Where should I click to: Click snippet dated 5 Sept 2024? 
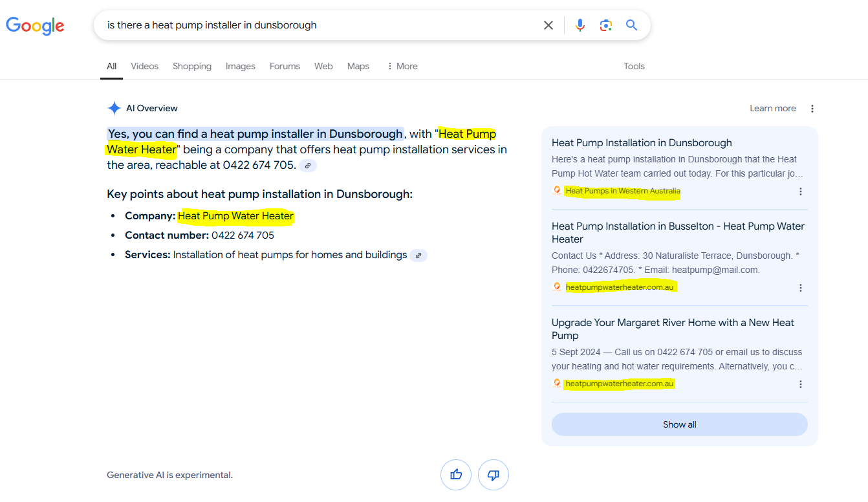tap(677, 359)
